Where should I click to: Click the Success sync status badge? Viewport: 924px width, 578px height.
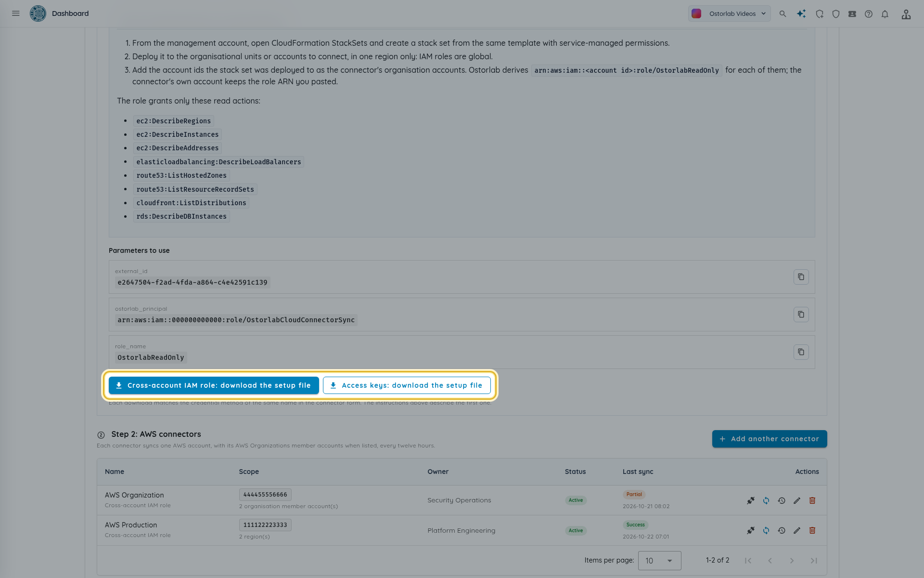click(x=636, y=525)
